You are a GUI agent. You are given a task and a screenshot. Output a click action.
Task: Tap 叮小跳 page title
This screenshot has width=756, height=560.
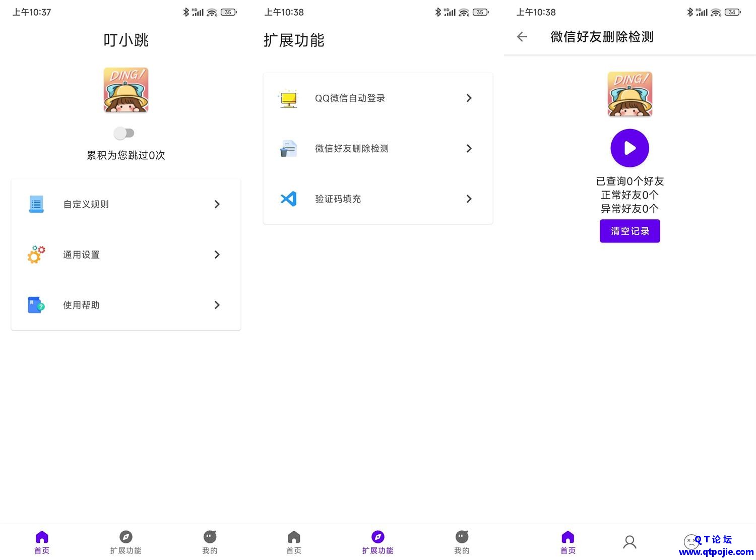click(x=126, y=40)
